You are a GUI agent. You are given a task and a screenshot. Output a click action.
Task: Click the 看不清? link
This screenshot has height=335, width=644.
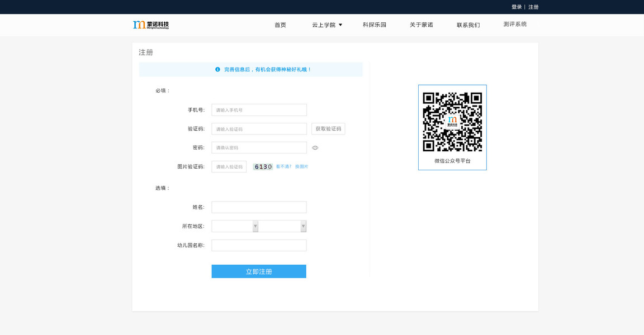[283, 166]
